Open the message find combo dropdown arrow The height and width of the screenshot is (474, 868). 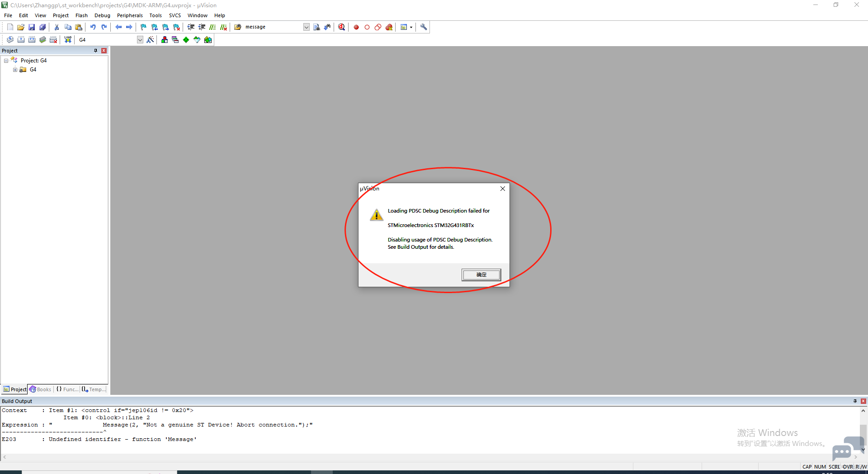point(306,27)
